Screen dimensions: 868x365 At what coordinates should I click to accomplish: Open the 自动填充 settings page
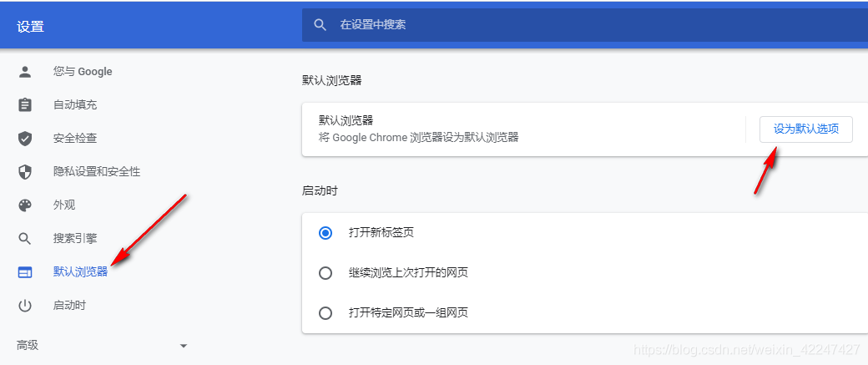tap(75, 104)
